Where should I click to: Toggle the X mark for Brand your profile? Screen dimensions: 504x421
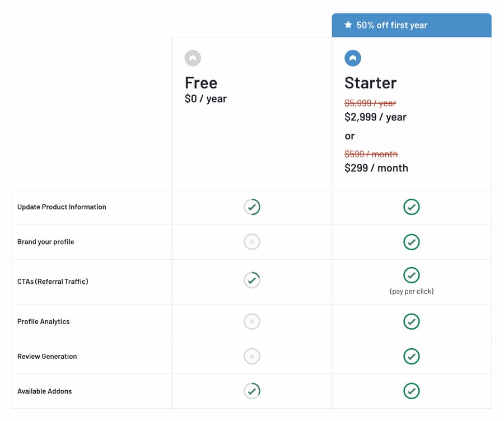(252, 242)
